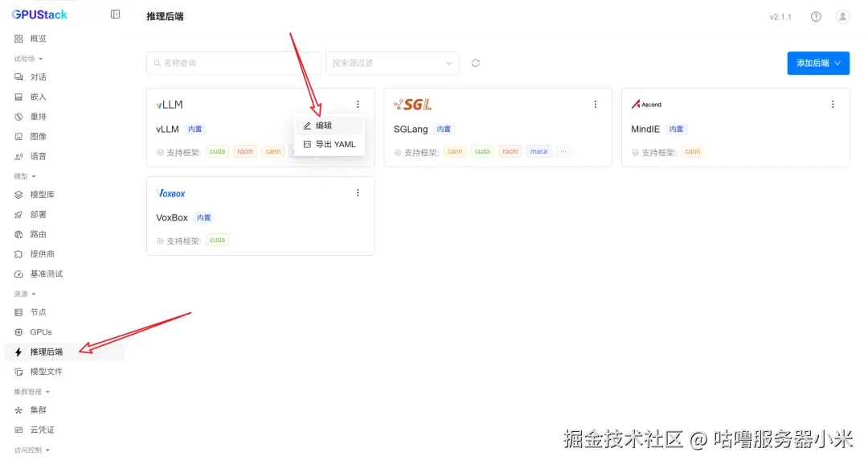Click the 内置 badge next to VoxBox
The image size is (868, 465).
[x=203, y=218]
